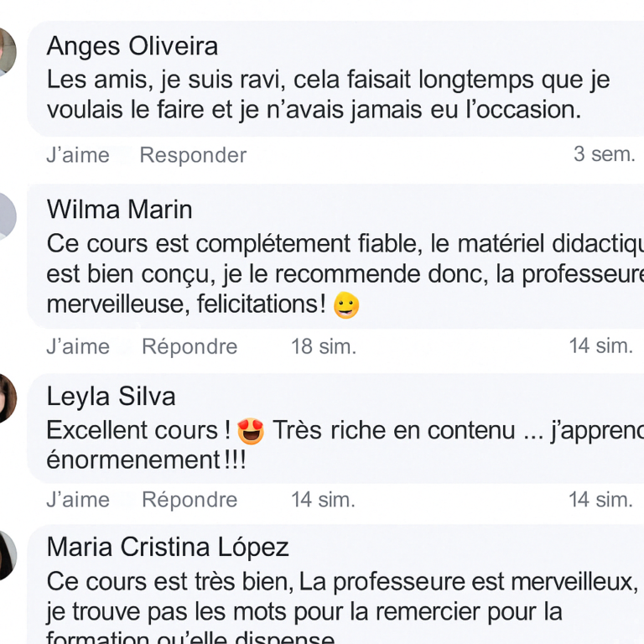Visit Leyla Silva's profile via her name
The width and height of the screenshot is (644, 644).
[111, 396]
